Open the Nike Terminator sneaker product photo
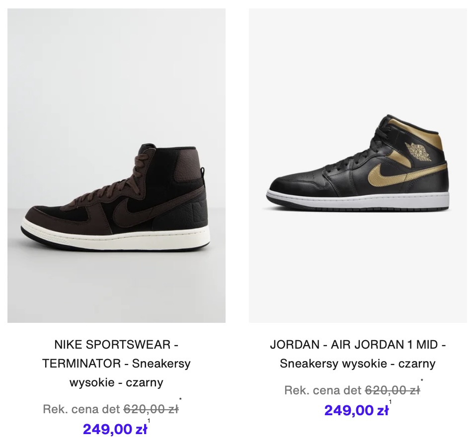The height and width of the screenshot is (448, 476). coord(116,165)
